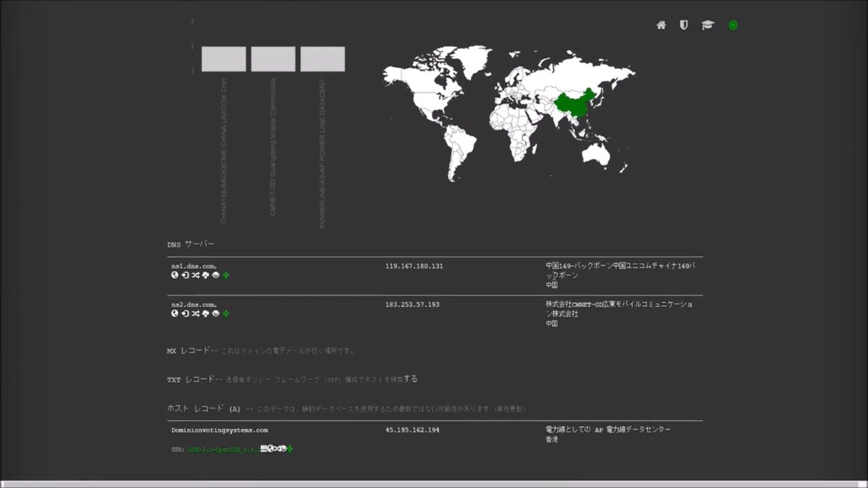Viewport: 868px width, 488px height.
Task: Click the CHINA169-BACKBONE bar in the chart
Action: pyautogui.click(x=224, y=59)
